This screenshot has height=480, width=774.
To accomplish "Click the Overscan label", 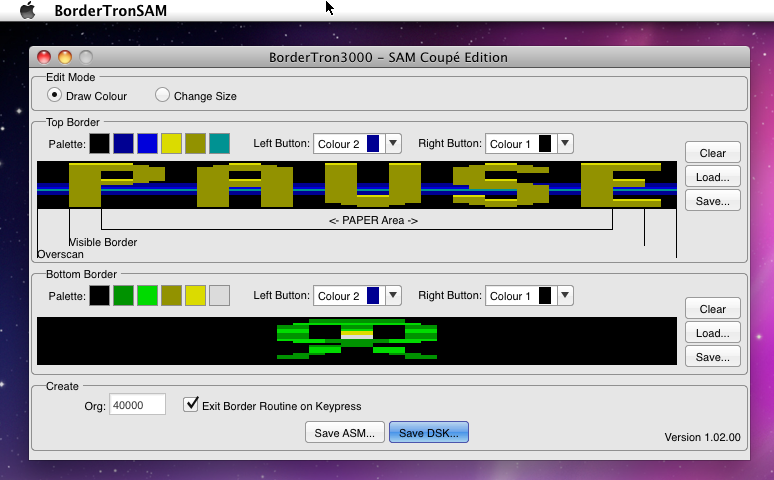I will click(60, 254).
